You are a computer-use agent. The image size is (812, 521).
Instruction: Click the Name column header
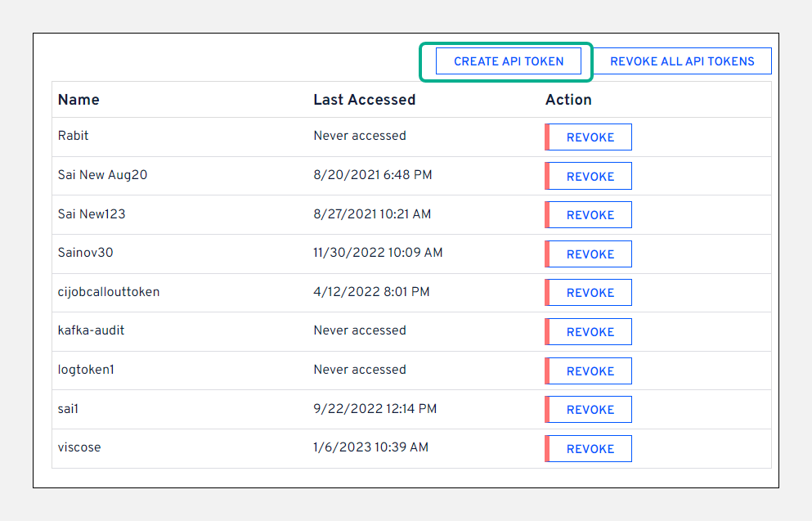pos(79,100)
